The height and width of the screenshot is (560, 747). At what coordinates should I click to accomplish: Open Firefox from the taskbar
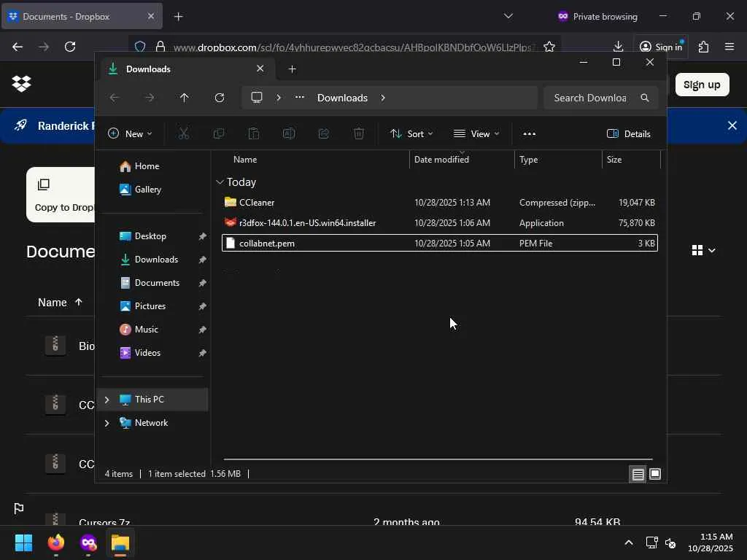coord(56,542)
